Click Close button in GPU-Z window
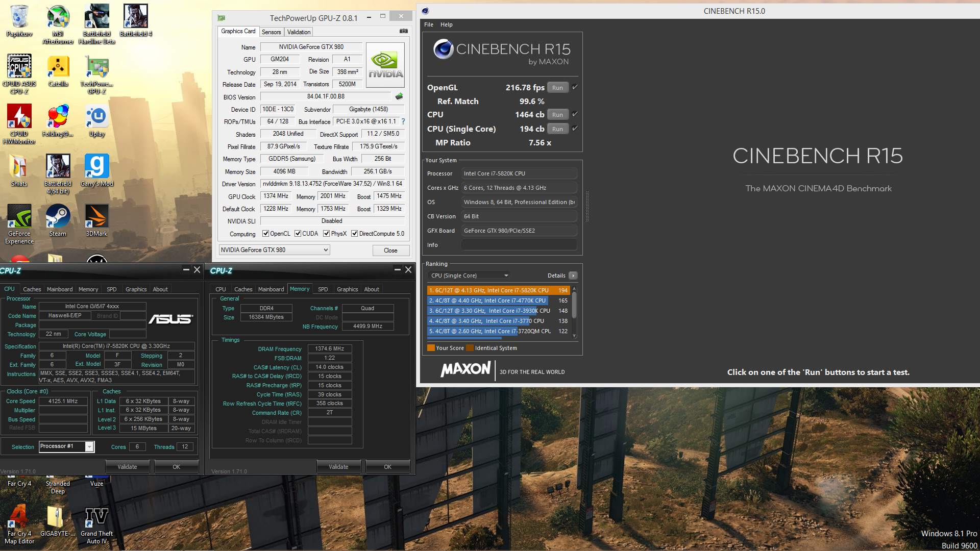Viewport: 980px width, 551px height. pyautogui.click(x=390, y=251)
